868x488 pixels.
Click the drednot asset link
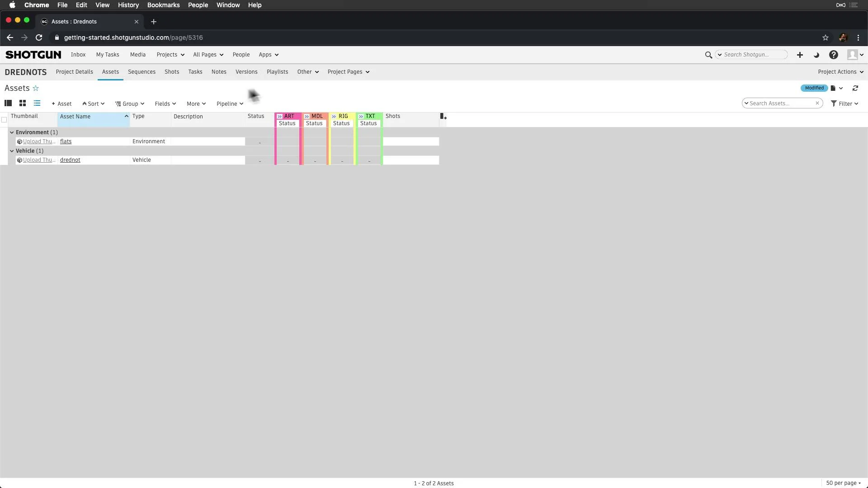click(71, 160)
